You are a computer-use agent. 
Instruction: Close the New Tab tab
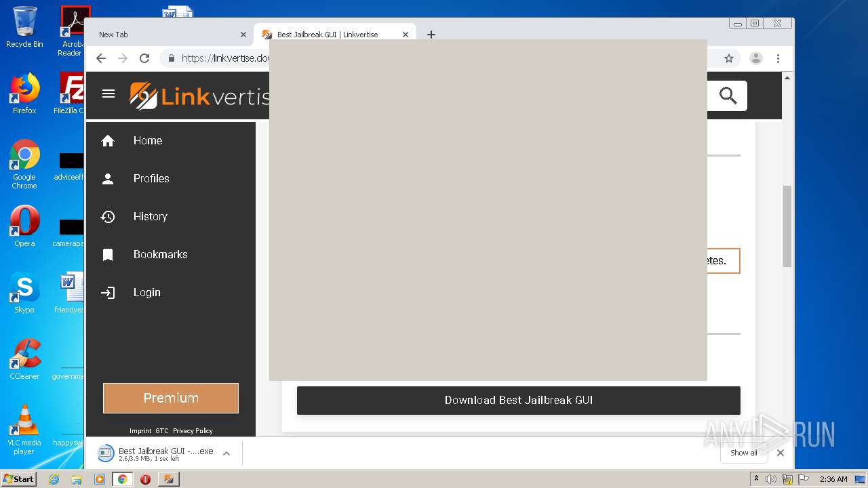[243, 35]
